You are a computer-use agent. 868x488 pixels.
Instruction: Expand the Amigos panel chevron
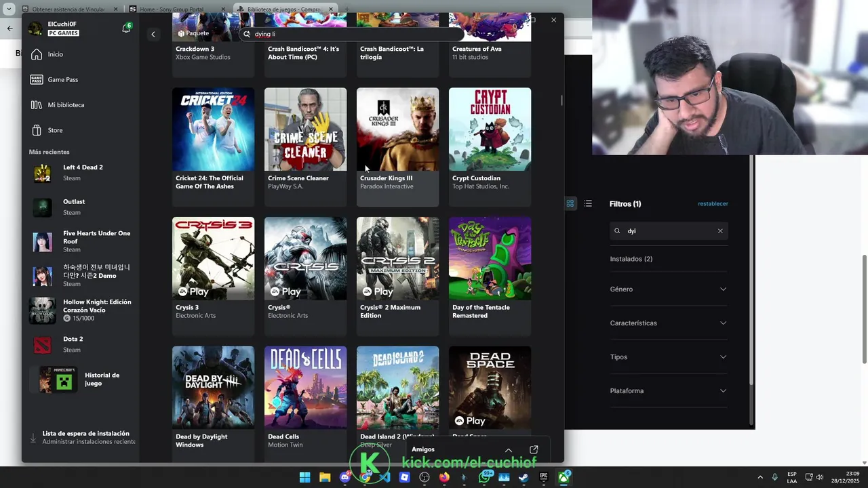tap(509, 450)
